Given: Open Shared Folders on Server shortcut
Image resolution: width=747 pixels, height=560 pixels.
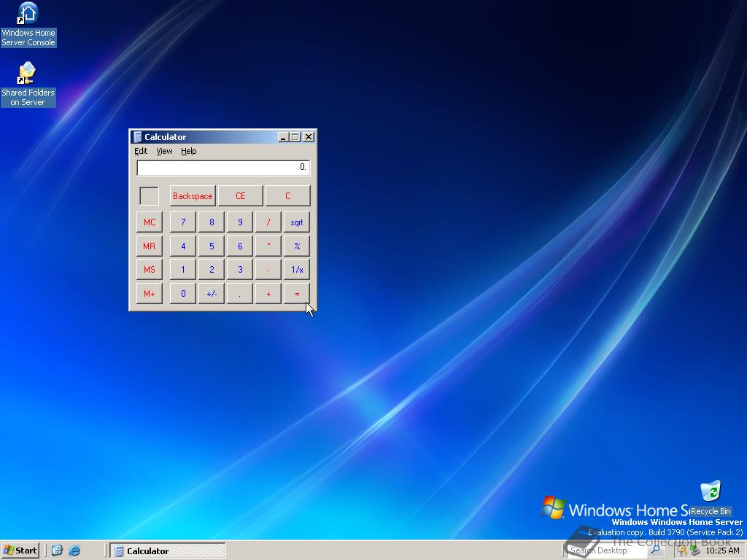Looking at the screenshot, I should pyautogui.click(x=28, y=85).
